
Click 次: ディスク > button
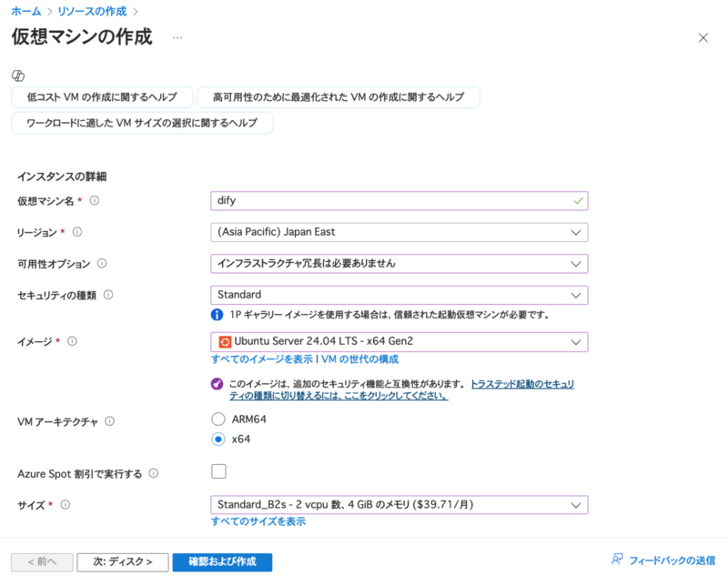(x=123, y=562)
